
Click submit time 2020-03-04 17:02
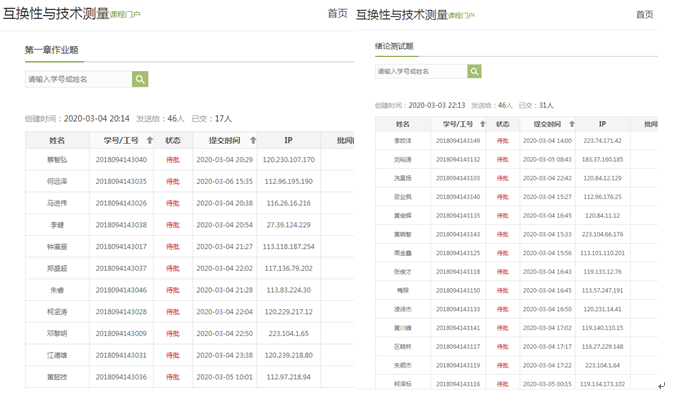(x=547, y=328)
